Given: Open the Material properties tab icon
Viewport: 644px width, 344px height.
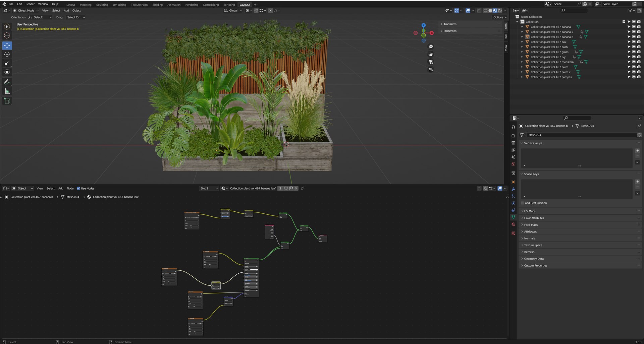Looking at the screenshot, I should 513,224.
